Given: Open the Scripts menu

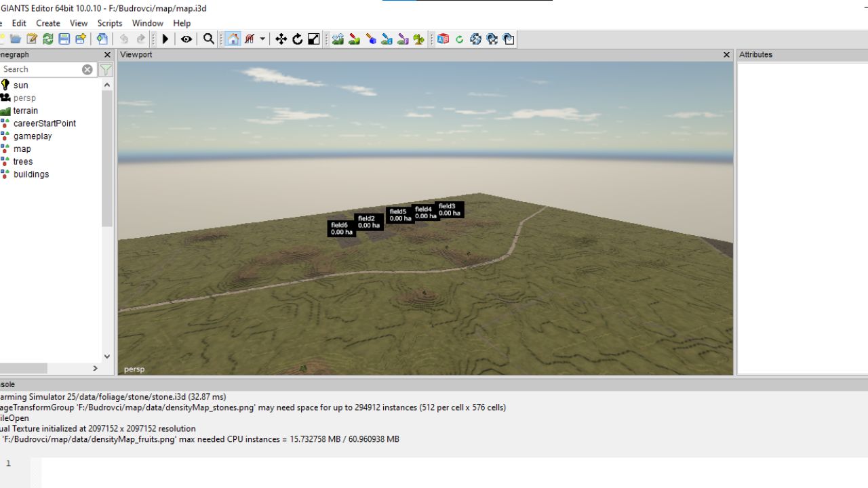Looking at the screenshot, I should (110, 23).
